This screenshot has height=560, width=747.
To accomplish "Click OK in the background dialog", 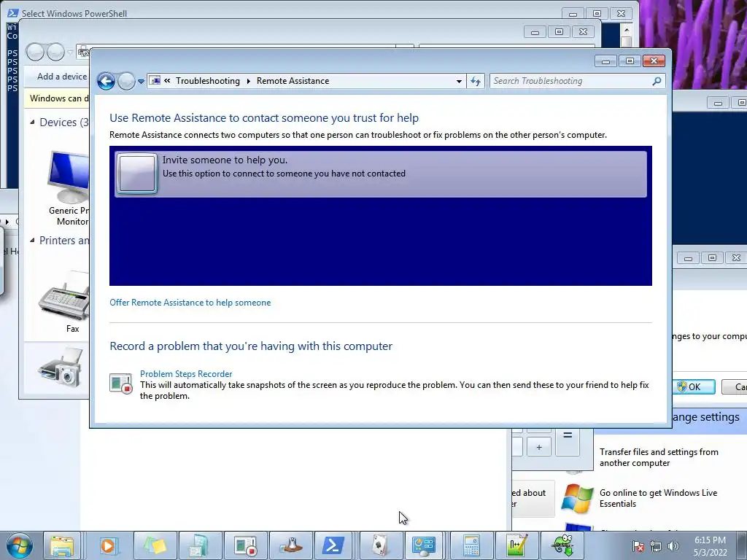I will 694,386.
